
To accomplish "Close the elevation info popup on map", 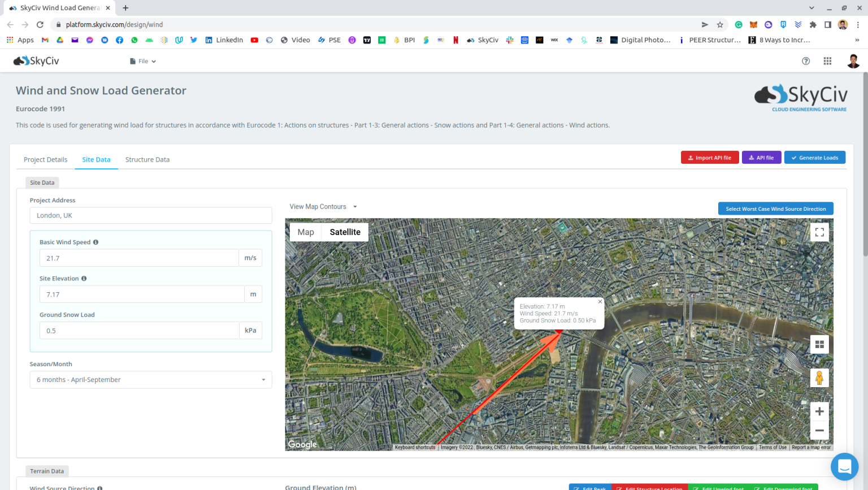I will point(600,302).
